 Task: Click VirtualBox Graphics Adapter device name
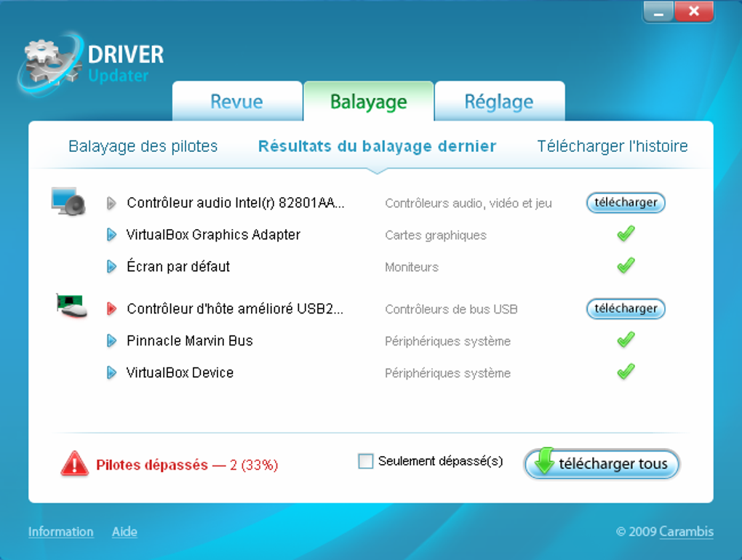pyautogui.click(x=213, y=235)
